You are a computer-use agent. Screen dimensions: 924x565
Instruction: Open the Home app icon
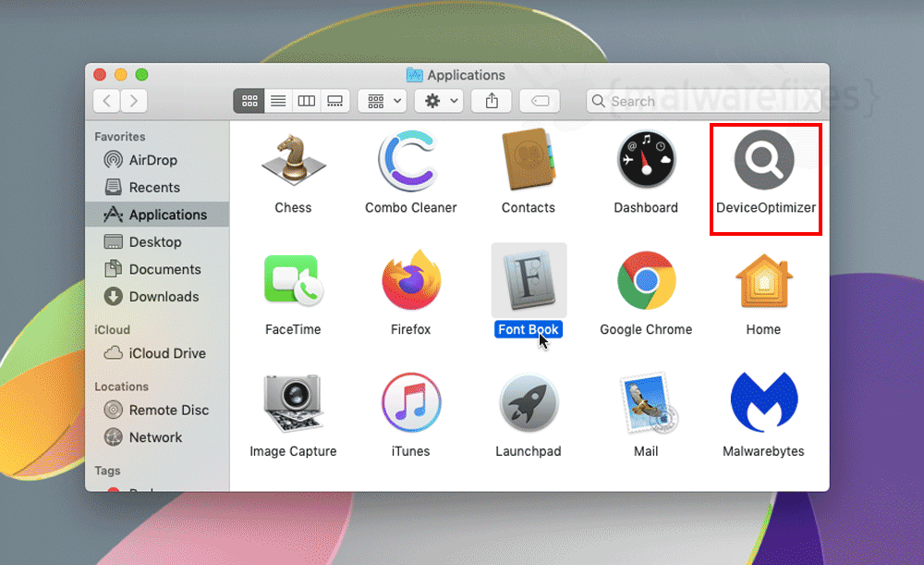(764, 281)
